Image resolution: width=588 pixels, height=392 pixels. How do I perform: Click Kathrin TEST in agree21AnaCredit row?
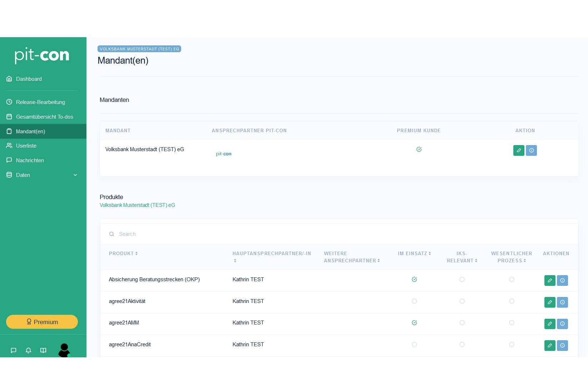[248, 344]
